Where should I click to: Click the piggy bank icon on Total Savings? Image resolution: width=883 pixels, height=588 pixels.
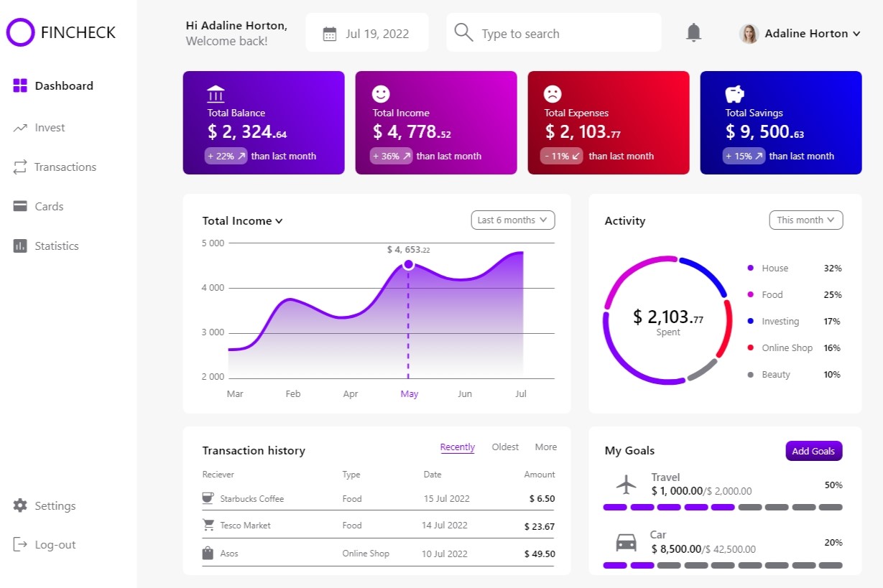[734, 94]
